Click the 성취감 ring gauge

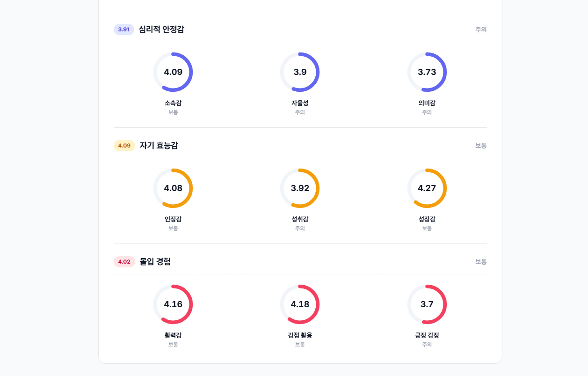(300, 188)
